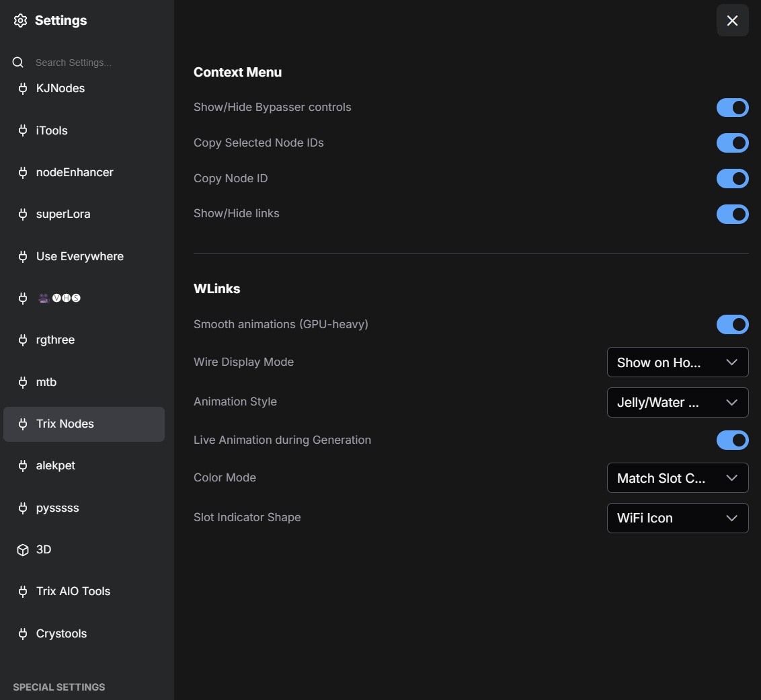Open the Slot Indicator Shape dropdown
The image size is (761, 700).
(678, 518)
